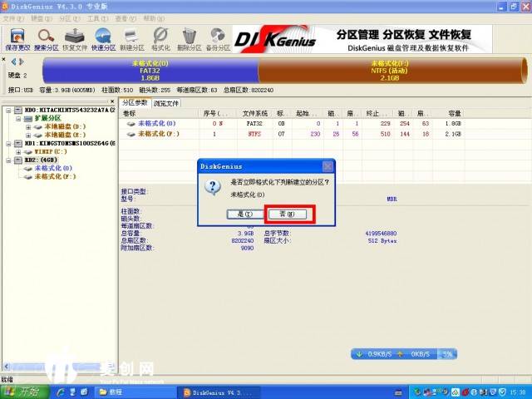The width and height of the screenshot is (532, 399).
Task: Collapse the HD0 Hitachi disk tree node
Action: coord(8,110)
